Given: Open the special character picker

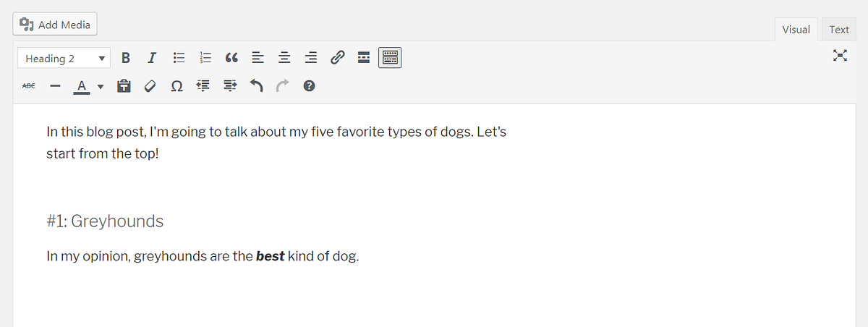Looking at the screenshot, I should 176,86.
